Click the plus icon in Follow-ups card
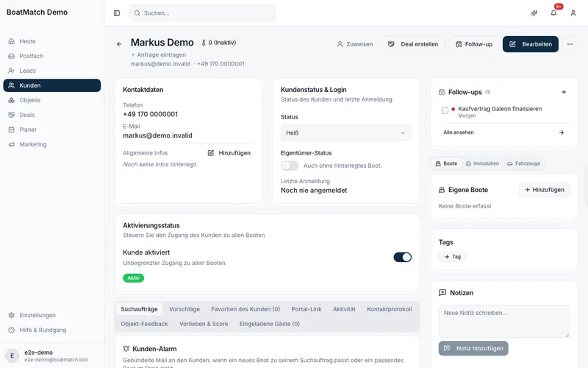Image resolution: width=588 pixels, height=368 pixels. point(564,92)
